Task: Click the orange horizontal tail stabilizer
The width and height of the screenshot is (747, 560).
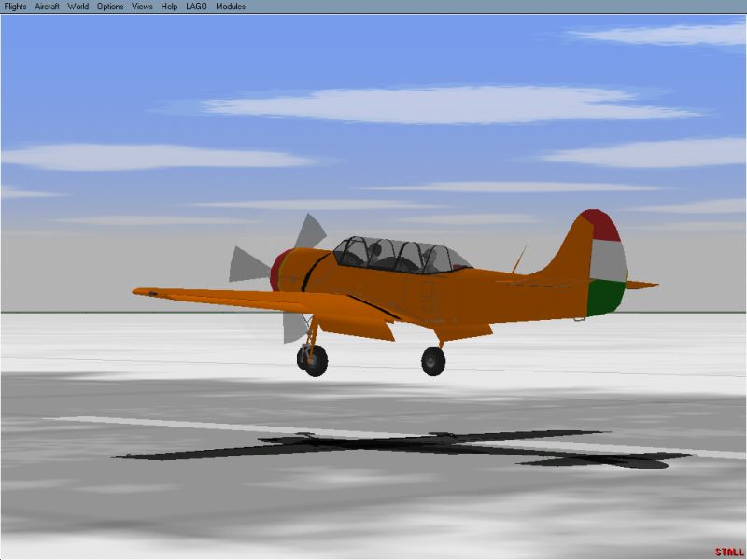Action: point(640,284)
